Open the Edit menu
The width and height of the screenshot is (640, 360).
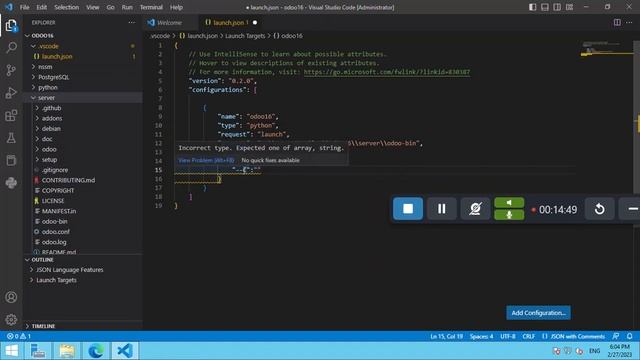[42, 7]
